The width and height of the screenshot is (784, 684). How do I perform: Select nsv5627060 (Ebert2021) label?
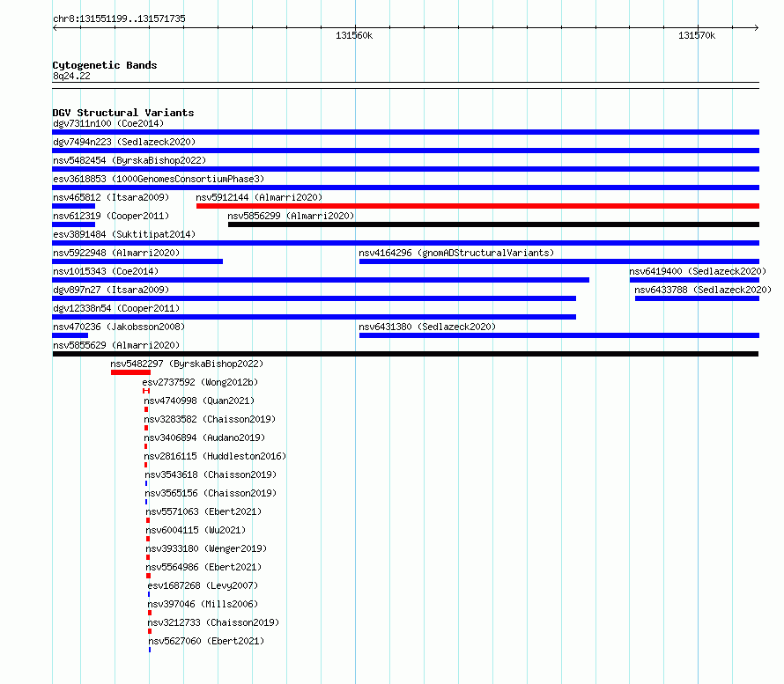point(206,641)
